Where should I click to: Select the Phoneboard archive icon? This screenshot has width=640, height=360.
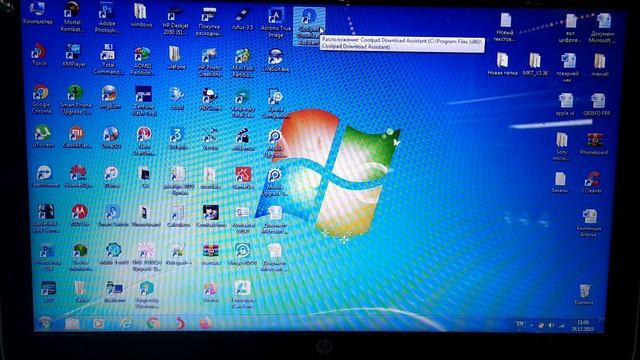(594, 144)
